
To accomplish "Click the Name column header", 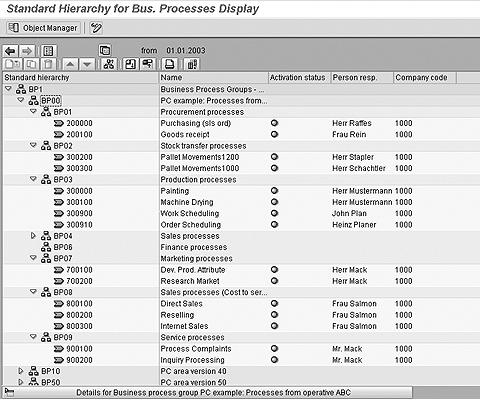I will (213, 78).
